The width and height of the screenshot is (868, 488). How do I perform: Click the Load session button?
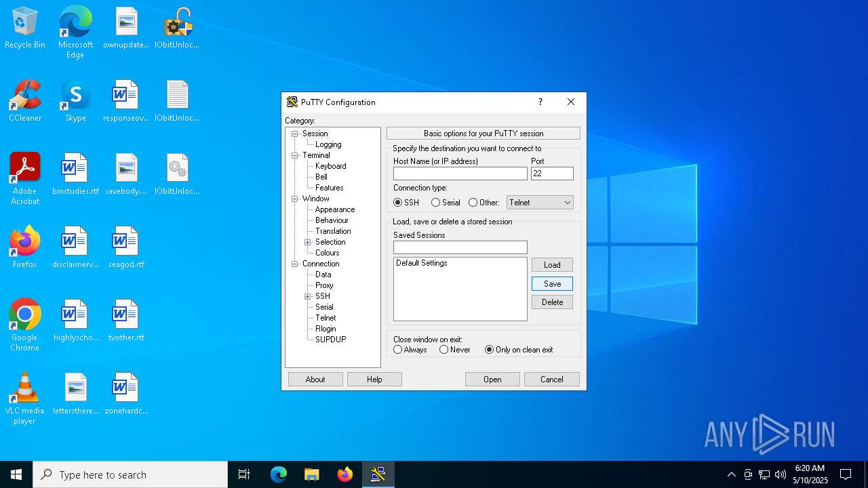coord(552,265)
